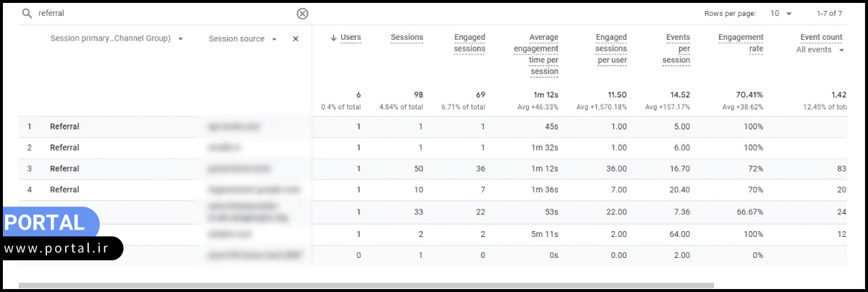Open the Session source dimension dropdown
This screenshot has height=292, width=868.
point(275,39)
